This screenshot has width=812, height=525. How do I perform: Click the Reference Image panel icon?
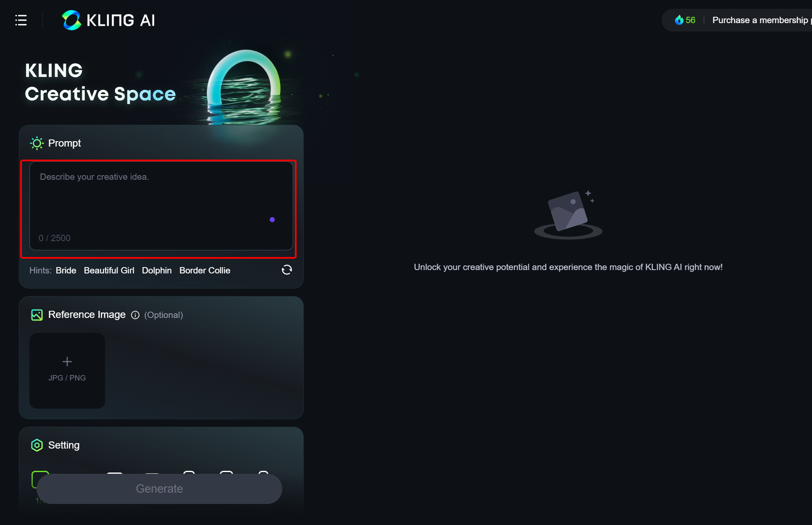click(37, 314)
